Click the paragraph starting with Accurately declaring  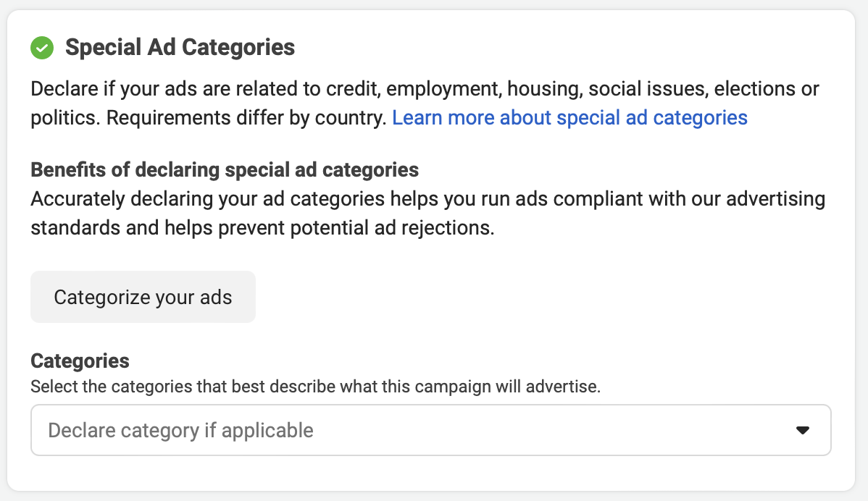(428, 213)
